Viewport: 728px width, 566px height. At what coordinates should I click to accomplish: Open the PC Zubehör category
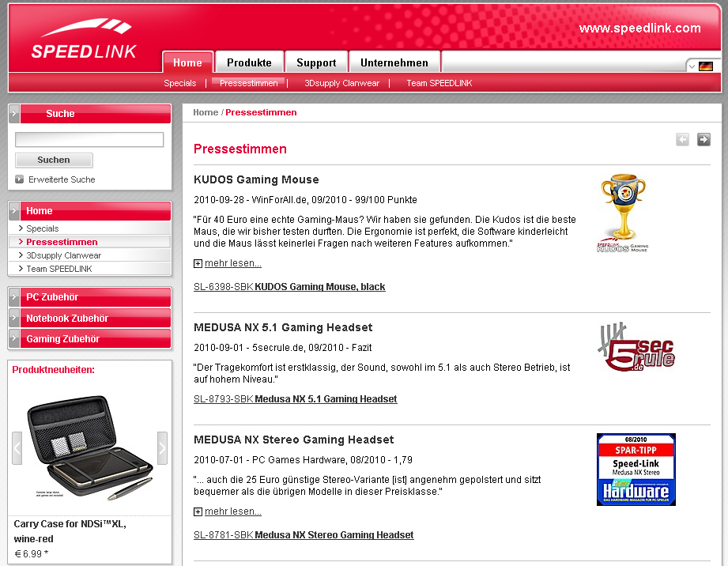click(x=95, y=296)
